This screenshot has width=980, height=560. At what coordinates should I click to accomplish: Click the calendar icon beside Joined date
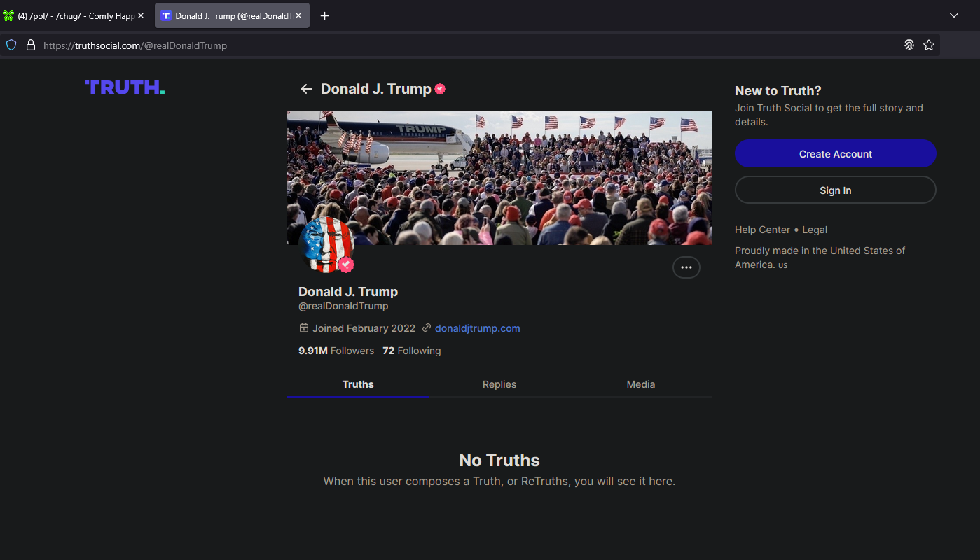click(304, 328)
